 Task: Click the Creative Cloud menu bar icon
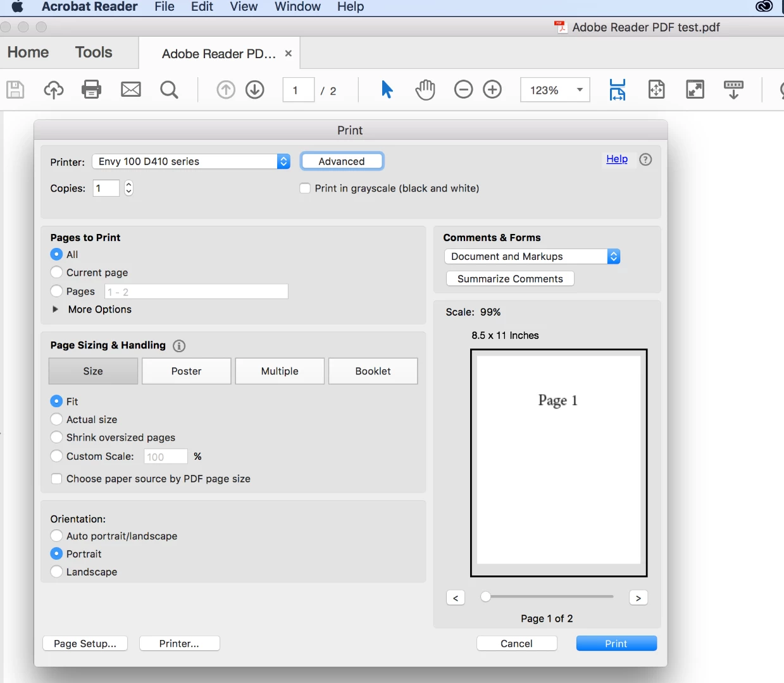pyautogui.click(x=764, y=6)
